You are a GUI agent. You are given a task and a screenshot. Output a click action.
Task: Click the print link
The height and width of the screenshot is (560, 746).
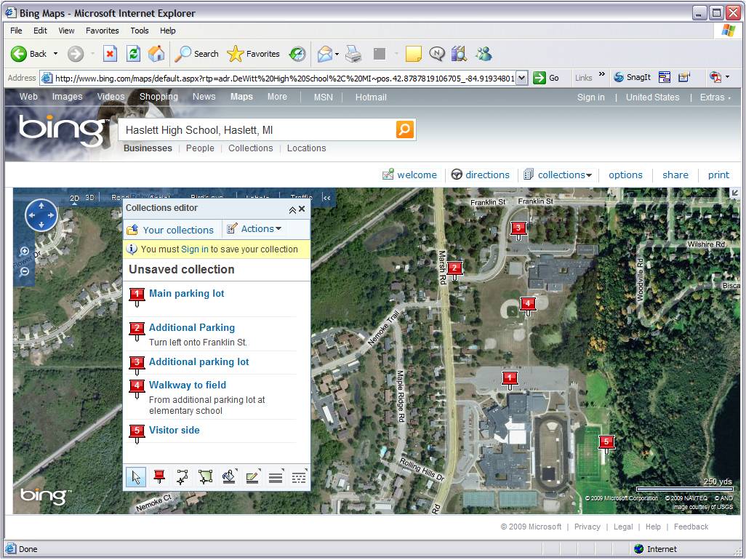pyautogui.click(x=718, y=175)
